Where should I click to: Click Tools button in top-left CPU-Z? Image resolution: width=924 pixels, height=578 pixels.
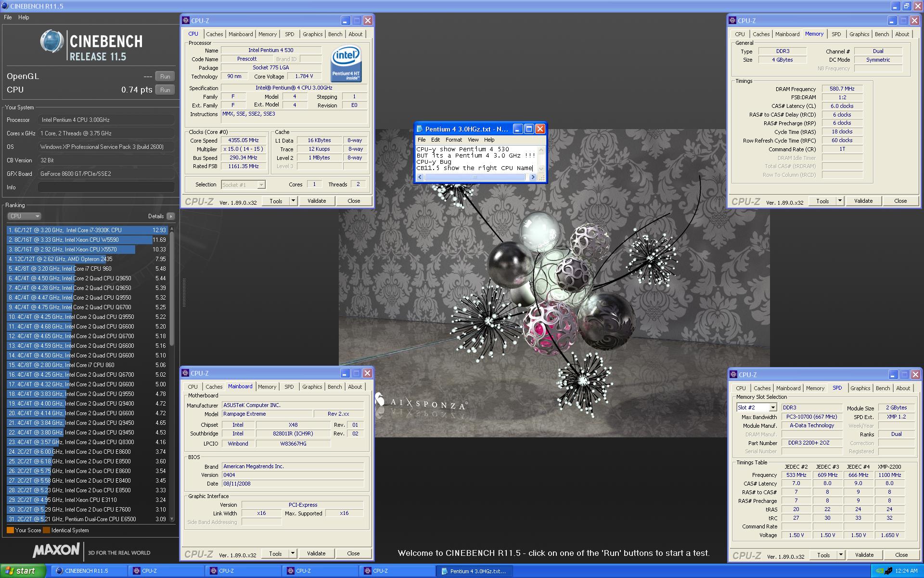(x=276, y=201)
